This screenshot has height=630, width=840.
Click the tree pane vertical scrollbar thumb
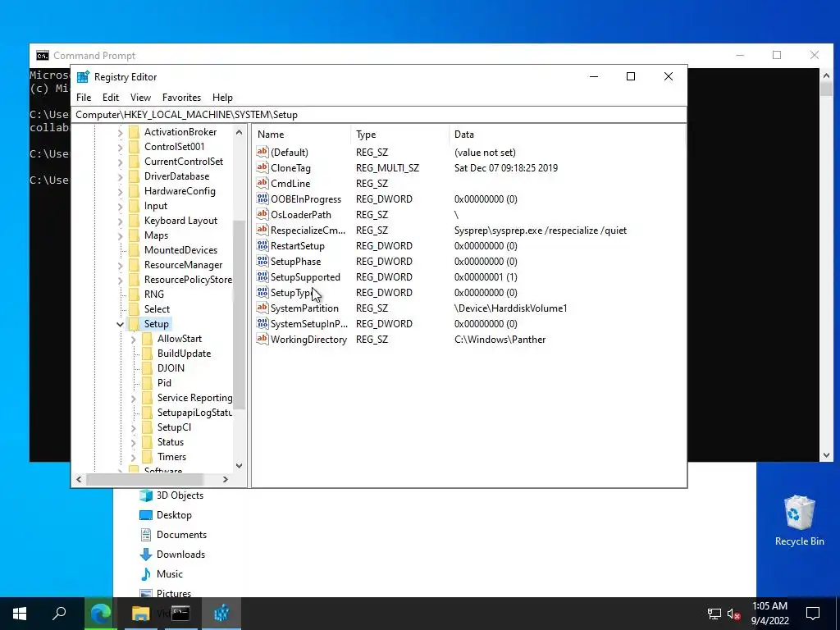tap(239, 313)
